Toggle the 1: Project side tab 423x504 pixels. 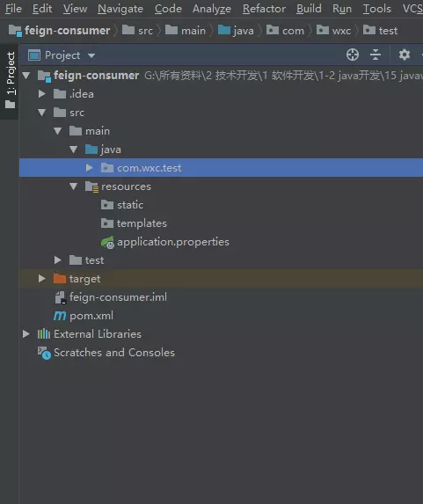[x=10, y=82]
